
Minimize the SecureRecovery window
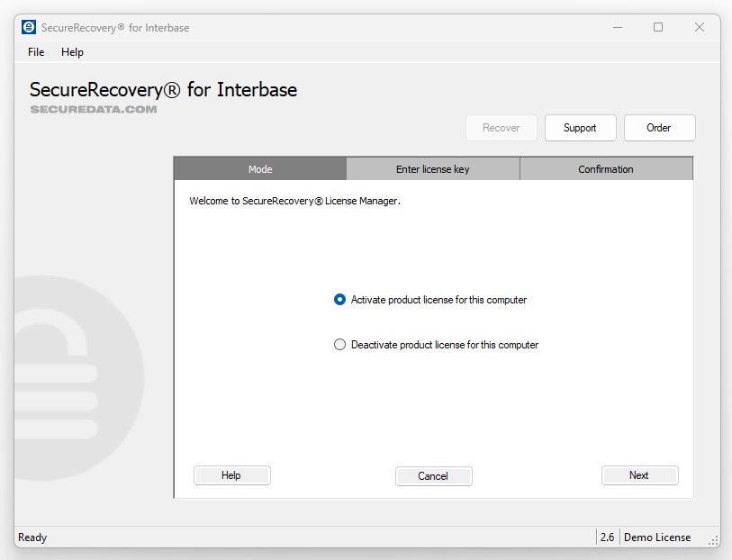617,27
